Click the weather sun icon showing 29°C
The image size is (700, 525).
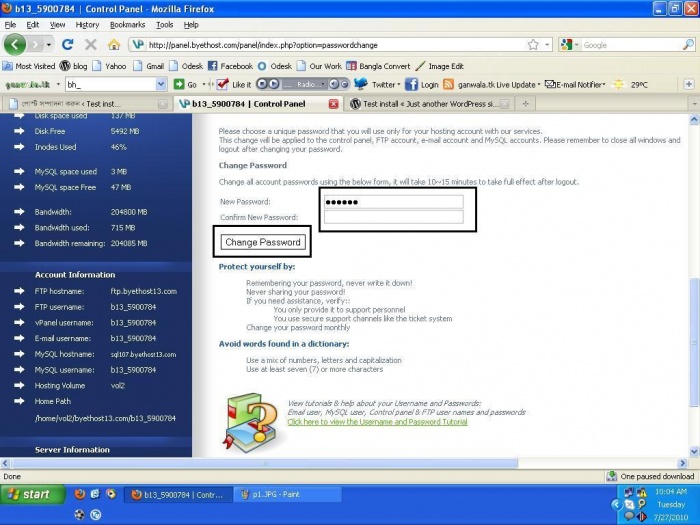click(619, 84)
